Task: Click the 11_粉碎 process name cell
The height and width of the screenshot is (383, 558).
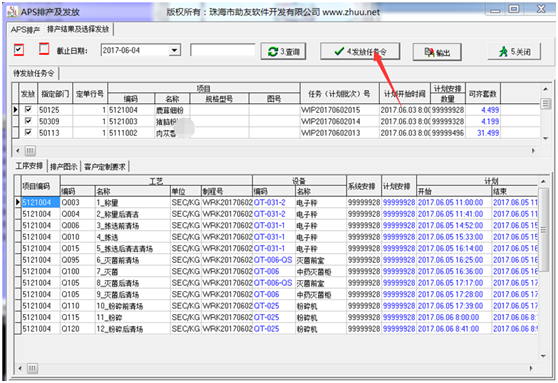Action: point(133,317)
